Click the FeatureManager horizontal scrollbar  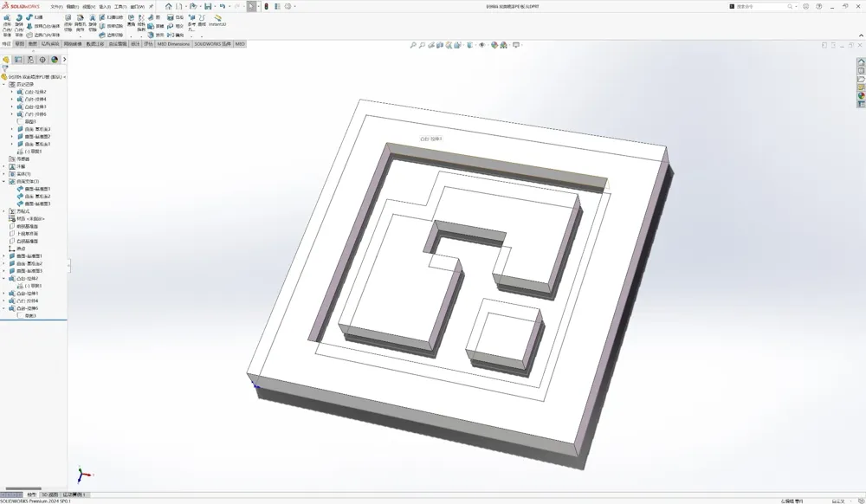tap(23, 488)
